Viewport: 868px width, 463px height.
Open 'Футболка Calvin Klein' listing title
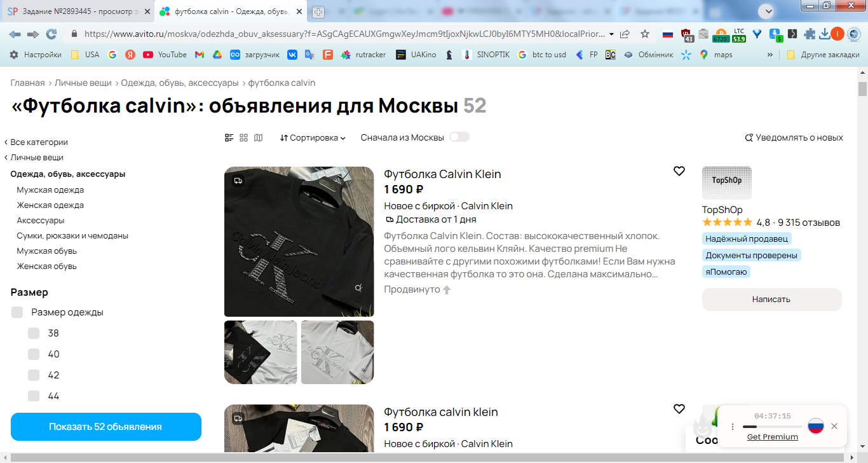click(442, 174)
